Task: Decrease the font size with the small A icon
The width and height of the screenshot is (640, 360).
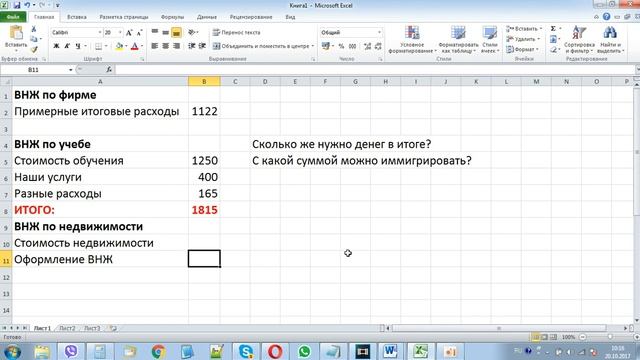Action: 139,32
